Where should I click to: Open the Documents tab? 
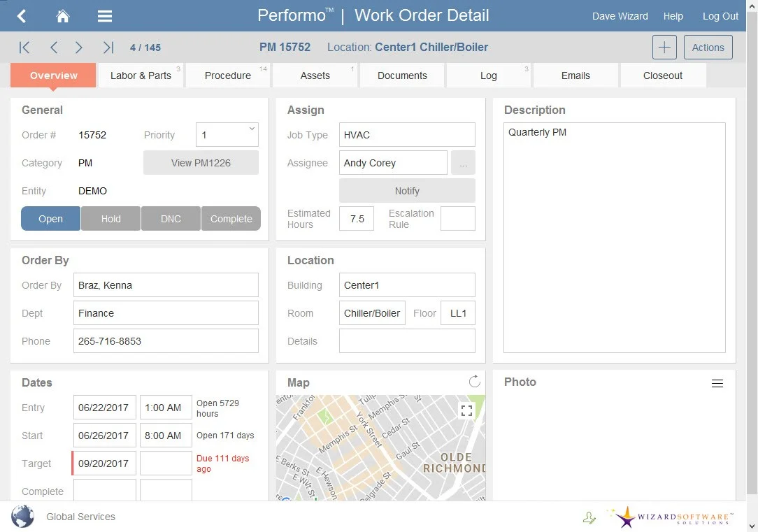[x=402, y=76]
